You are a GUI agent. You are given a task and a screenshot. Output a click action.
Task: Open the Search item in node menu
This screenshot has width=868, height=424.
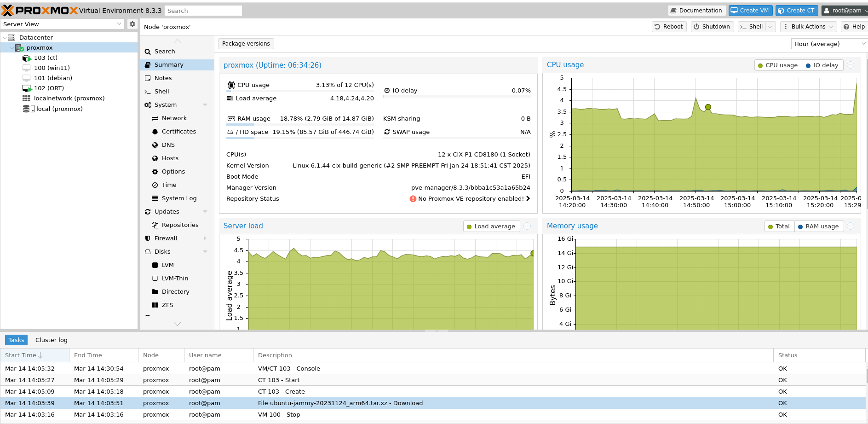(177, 52)
